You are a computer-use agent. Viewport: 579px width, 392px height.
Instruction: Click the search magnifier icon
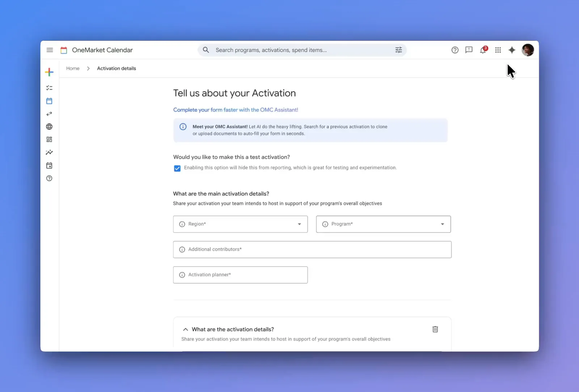(206, 50)
